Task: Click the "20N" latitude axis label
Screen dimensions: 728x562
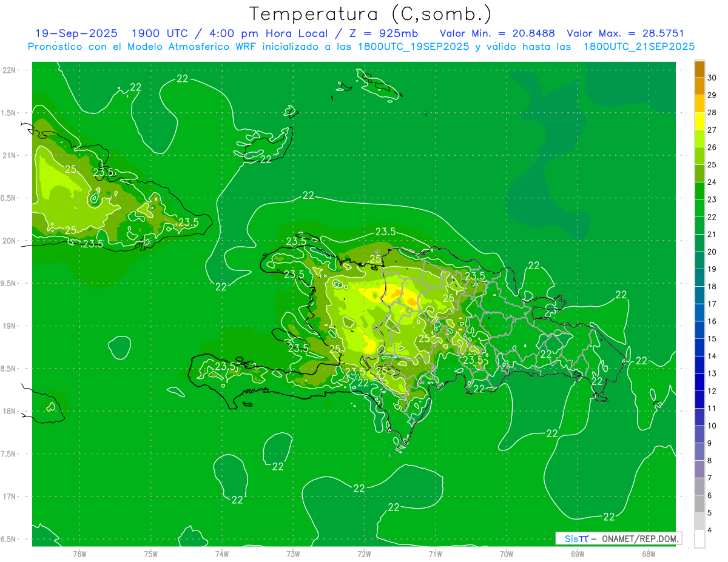Action: 10,241
